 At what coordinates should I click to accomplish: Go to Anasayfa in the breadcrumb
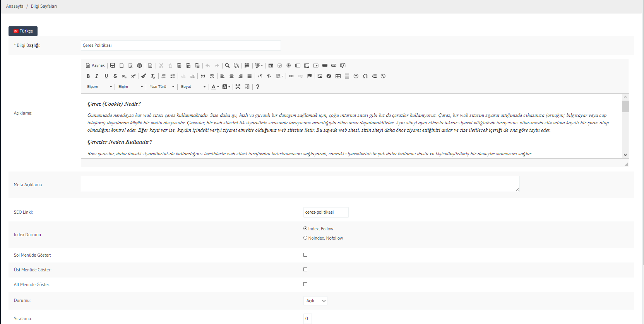tap(15, 6)
